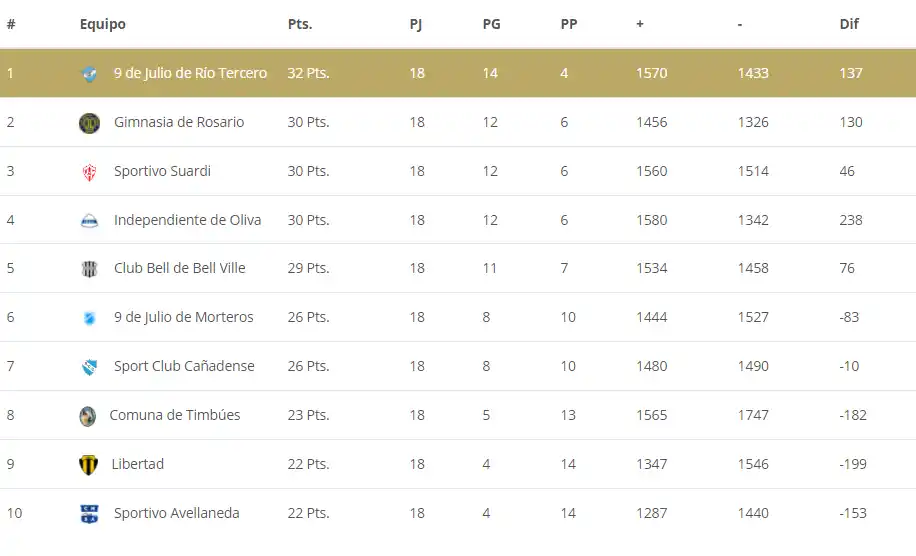Click the Sportivo Suardi team crest

click(90, 172)
